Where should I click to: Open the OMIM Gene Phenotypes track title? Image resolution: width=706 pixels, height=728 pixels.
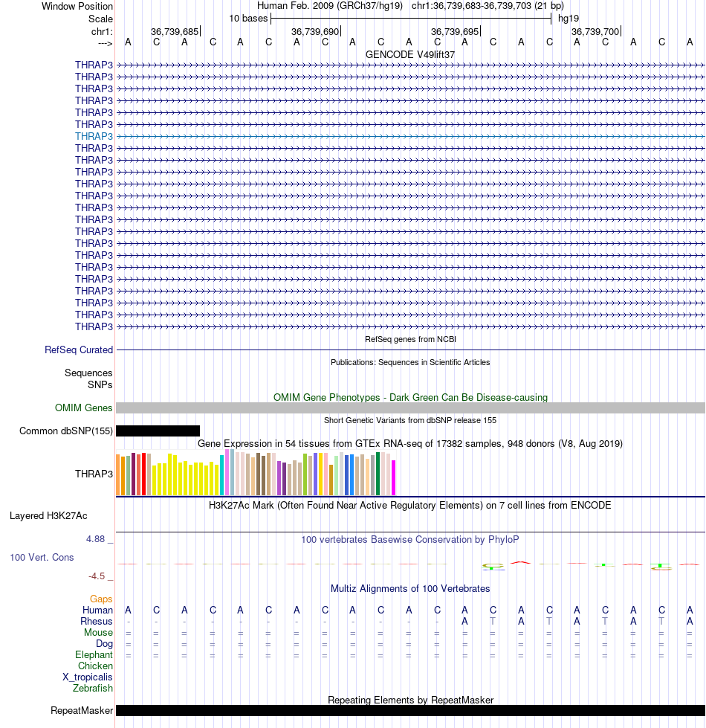pos(410,397)
